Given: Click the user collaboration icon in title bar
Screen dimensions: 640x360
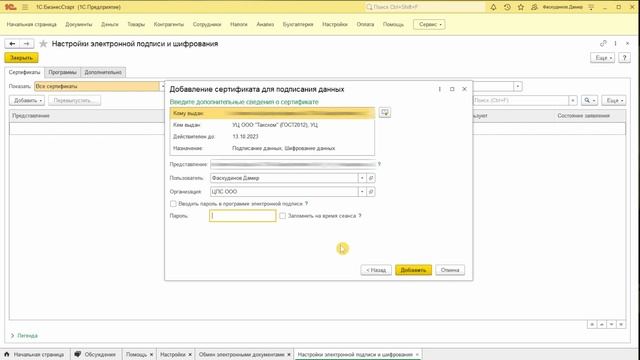Looking at the screenshot, I should click(x=534, y=7).
